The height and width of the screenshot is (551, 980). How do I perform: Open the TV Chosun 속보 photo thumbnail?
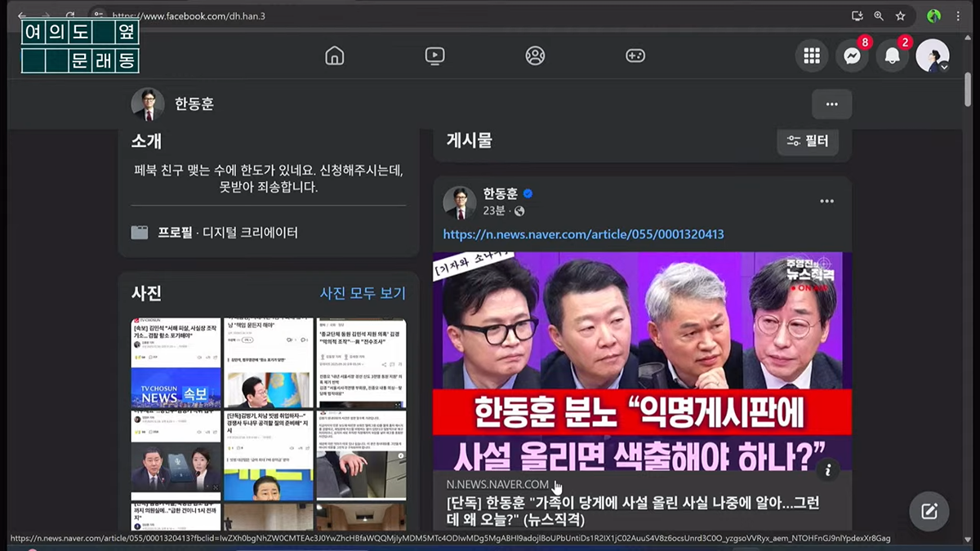click(x=176, y=363)
